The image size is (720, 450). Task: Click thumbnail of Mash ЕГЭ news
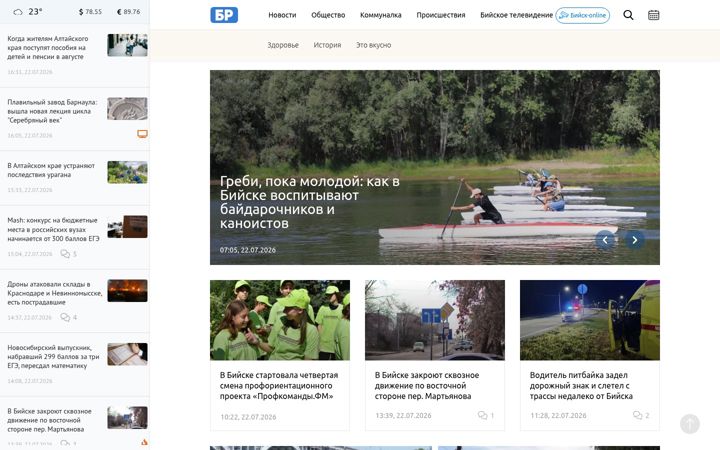tap(127, 227)
